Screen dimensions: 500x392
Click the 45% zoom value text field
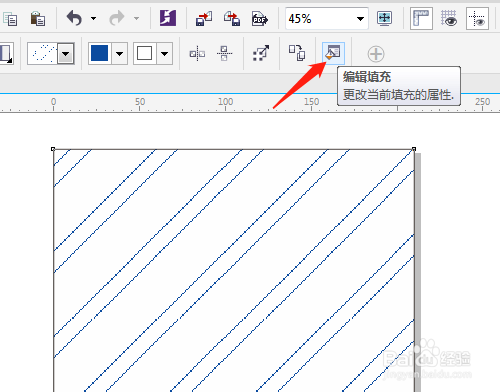(318, 19)
